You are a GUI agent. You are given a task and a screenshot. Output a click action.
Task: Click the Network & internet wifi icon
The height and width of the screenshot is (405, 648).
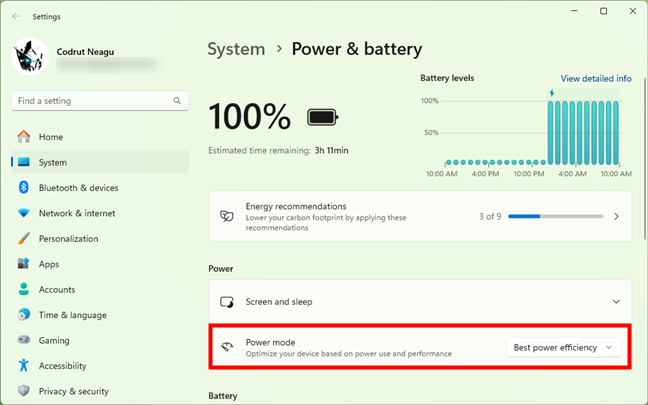[23, 213]
